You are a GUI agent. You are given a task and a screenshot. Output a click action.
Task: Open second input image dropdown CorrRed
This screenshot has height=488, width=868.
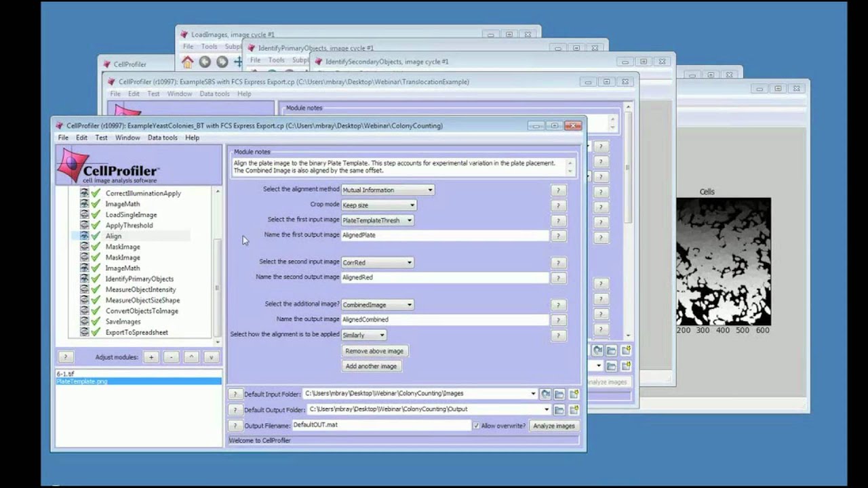377,262
